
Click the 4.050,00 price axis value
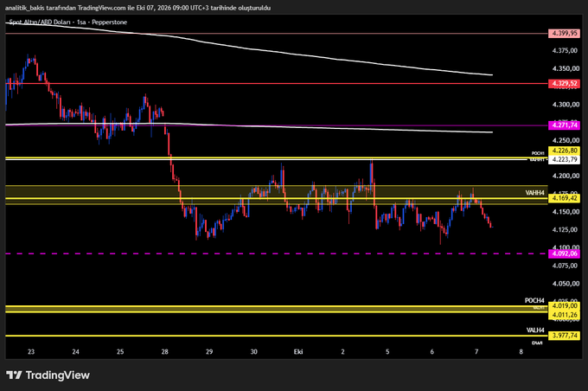[x=566, y=284]
